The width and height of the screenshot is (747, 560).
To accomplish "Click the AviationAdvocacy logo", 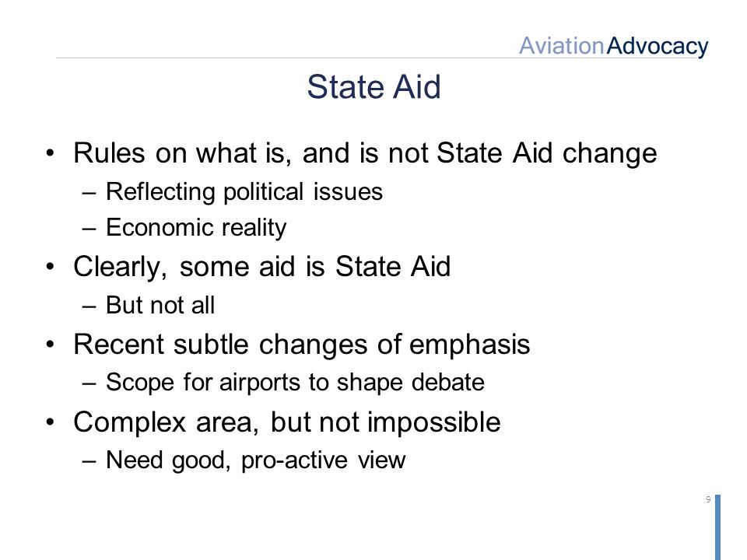I will click(614, 47).
